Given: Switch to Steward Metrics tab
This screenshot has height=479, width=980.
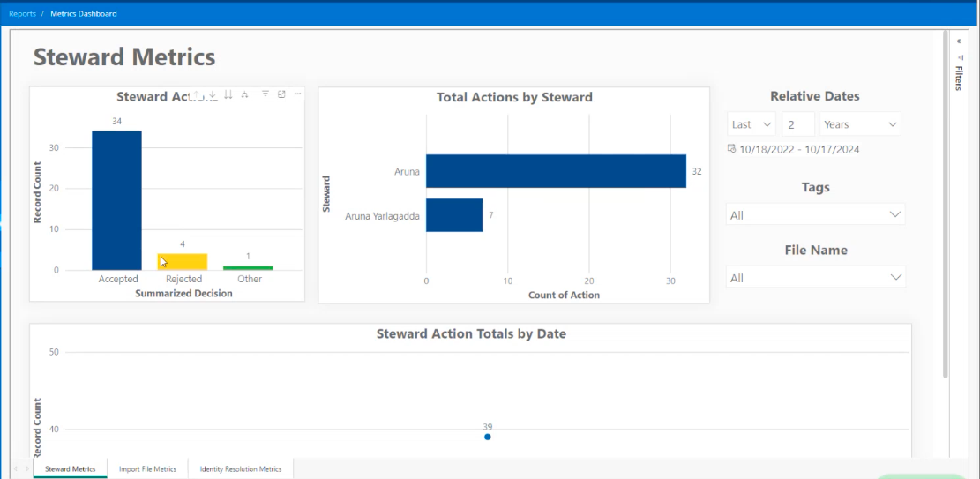Looking at the screenshot, I should 71,469.
